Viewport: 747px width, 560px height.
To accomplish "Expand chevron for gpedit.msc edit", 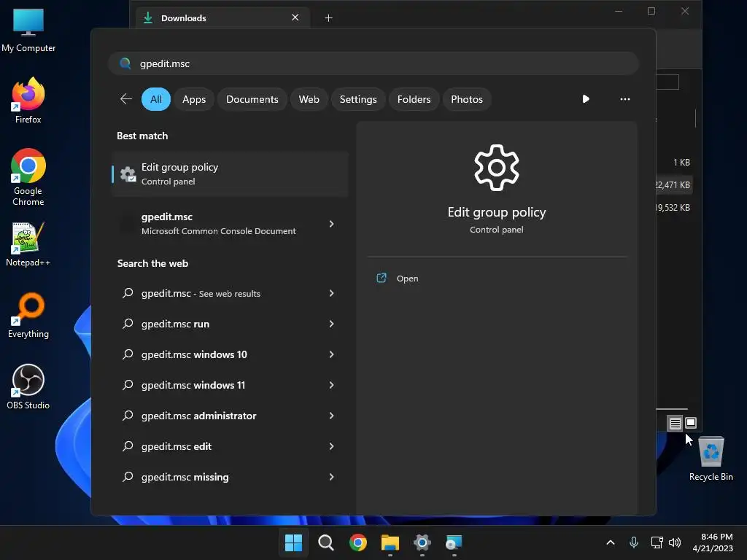I will click(332, 446).
